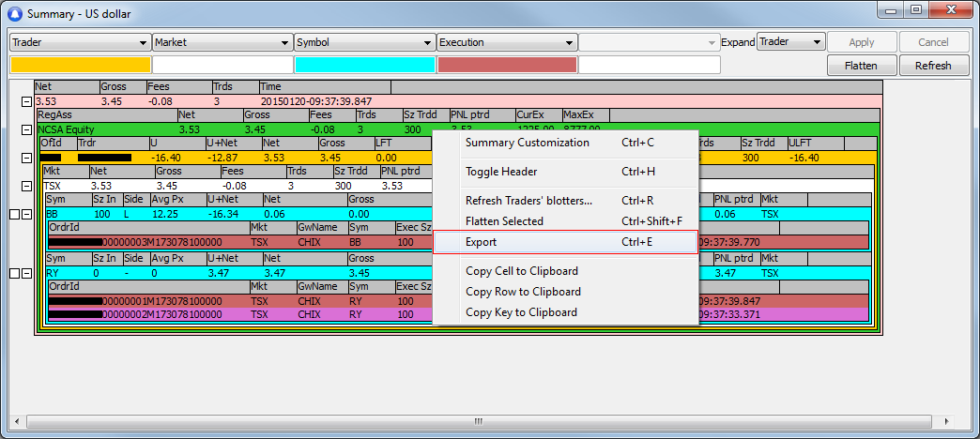This screenshot has height=439, width=980.
Task: Click Toggle Header in context menu
Action: (501, 172)
